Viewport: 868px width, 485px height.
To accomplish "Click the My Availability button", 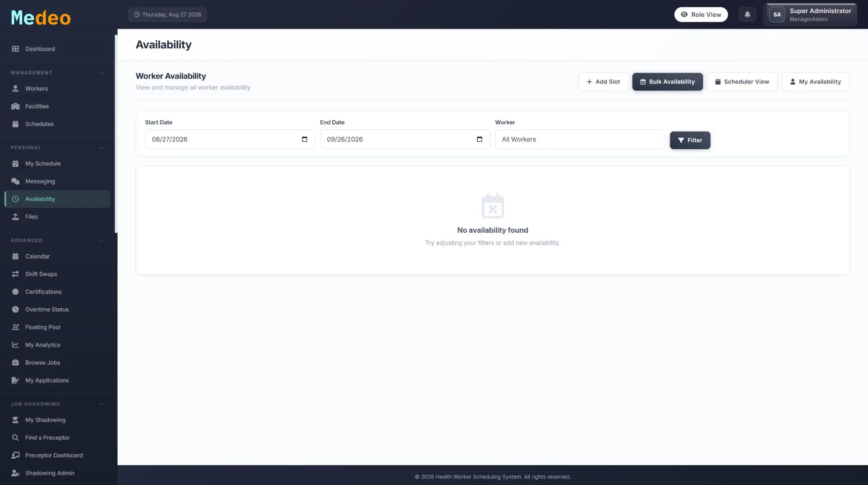I will tap(815, 82).
